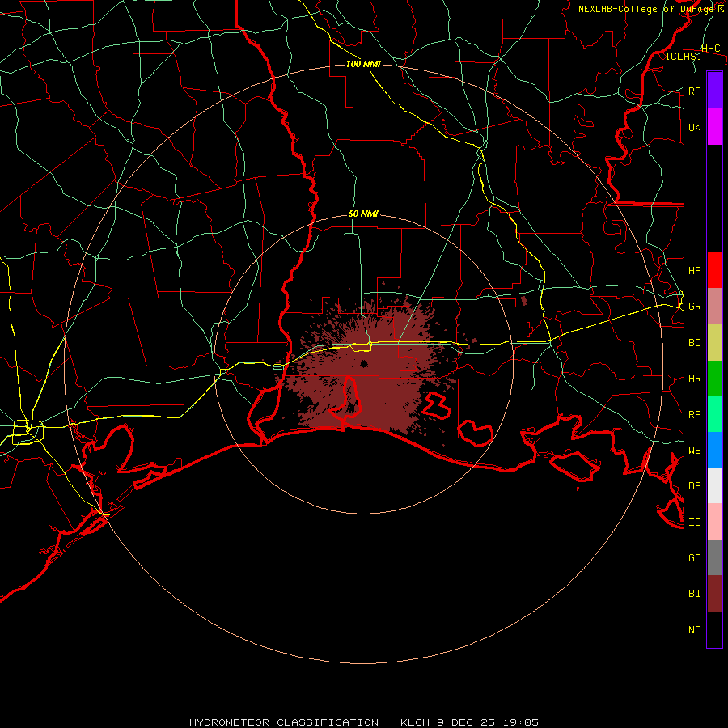This screenshot has width=728, height=728.
Task: Click the 50 NMI range ring label
Action: pyautogui.click(x=363, y=214)
